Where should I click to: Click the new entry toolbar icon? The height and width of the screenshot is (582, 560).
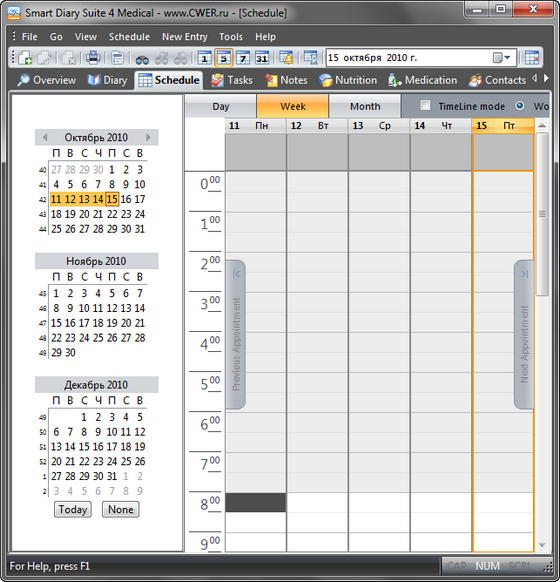(25, 58)
